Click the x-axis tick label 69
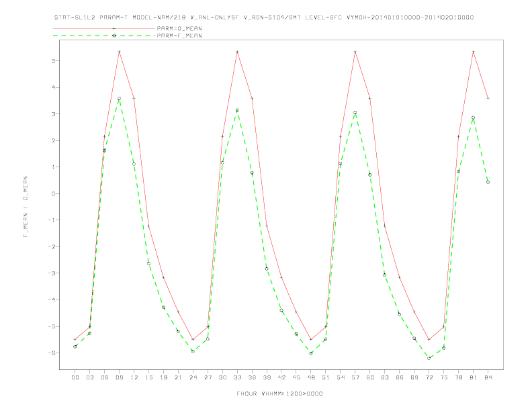This screenshot has height=411, width=532. coord(414,377)
